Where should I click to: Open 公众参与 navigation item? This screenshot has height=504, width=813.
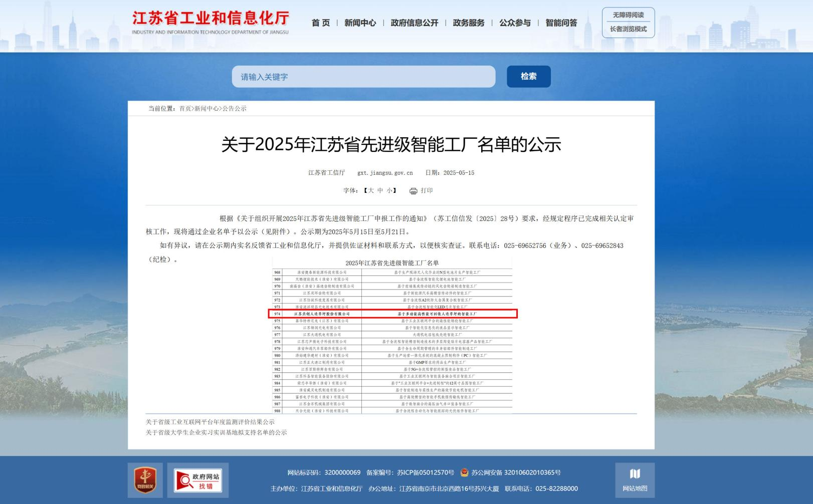tap(515, 23)
